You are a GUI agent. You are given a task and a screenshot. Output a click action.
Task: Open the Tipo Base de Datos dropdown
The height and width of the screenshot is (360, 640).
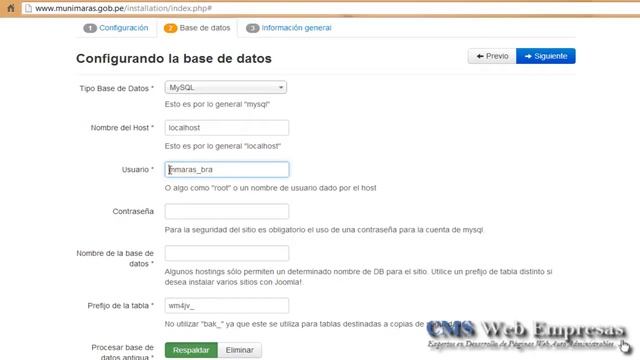[226, 87]
